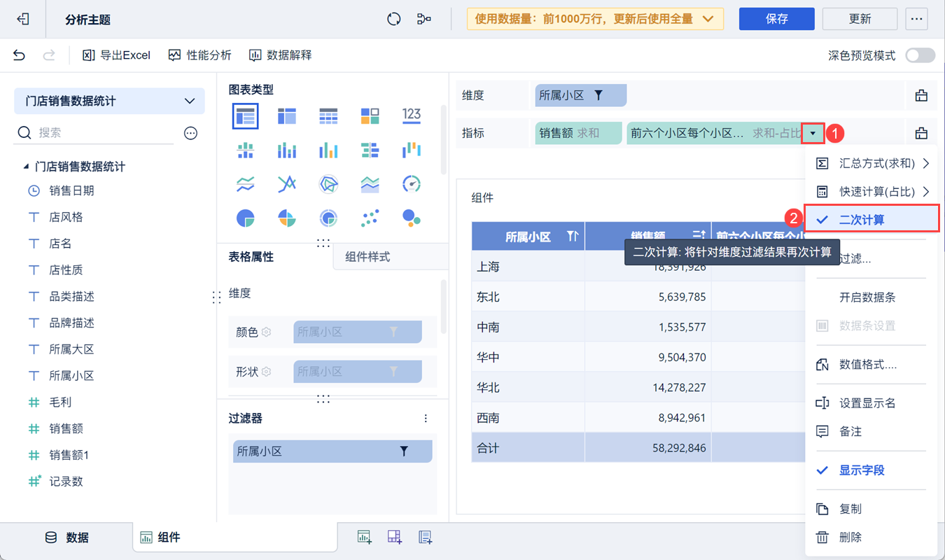Select the 销售日期 field in list
Image resolution: width=945 pixels, height=560 pixels.
coord(71,190)
